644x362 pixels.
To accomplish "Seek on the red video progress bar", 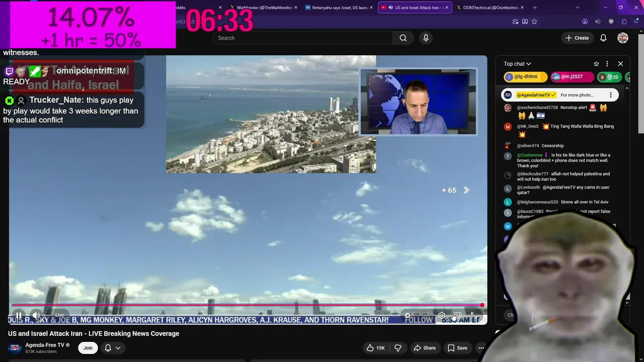I will (x=247, y=305).
